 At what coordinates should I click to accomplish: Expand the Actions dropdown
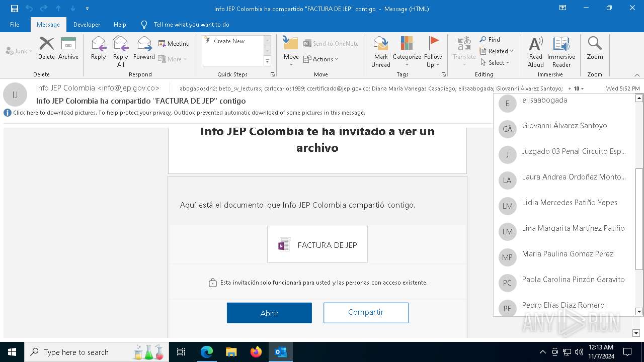(x=321, y=59)
